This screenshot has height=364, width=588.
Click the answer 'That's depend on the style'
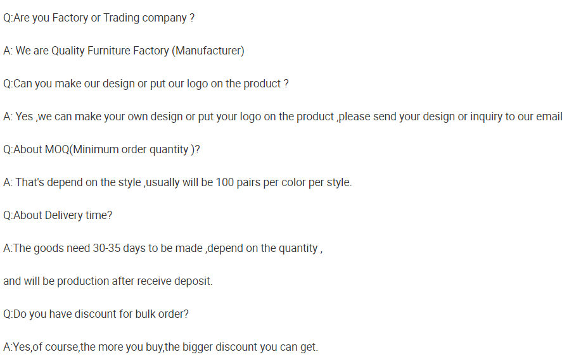[x=72, y=183]
